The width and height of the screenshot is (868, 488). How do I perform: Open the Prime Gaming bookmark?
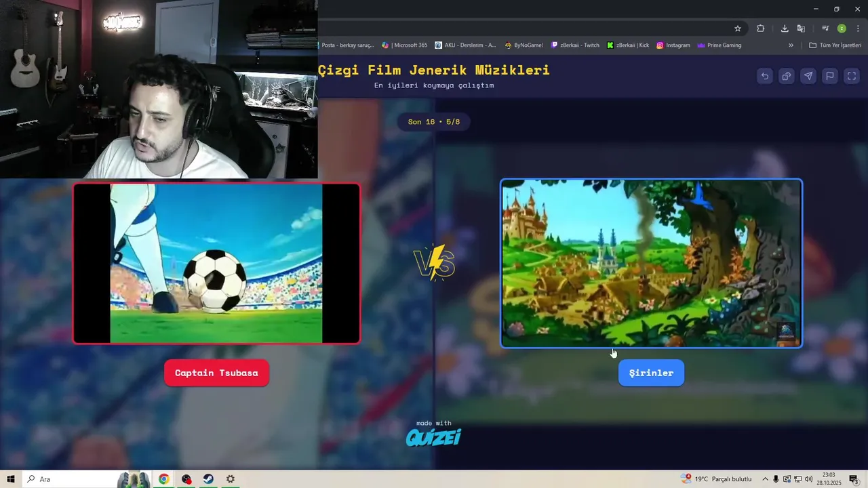pos(719,45)
